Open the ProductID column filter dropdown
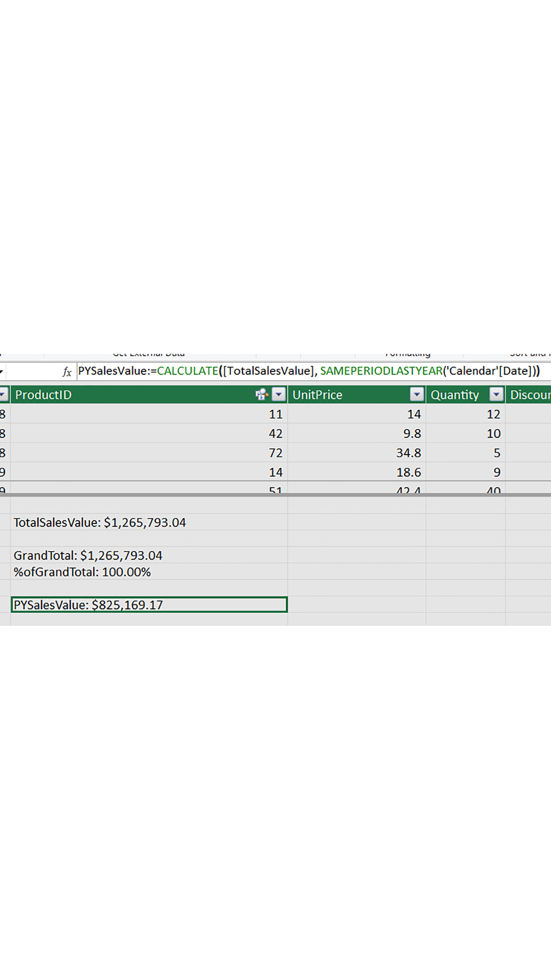This screenshot has height=980, width=551. (279, 395)
